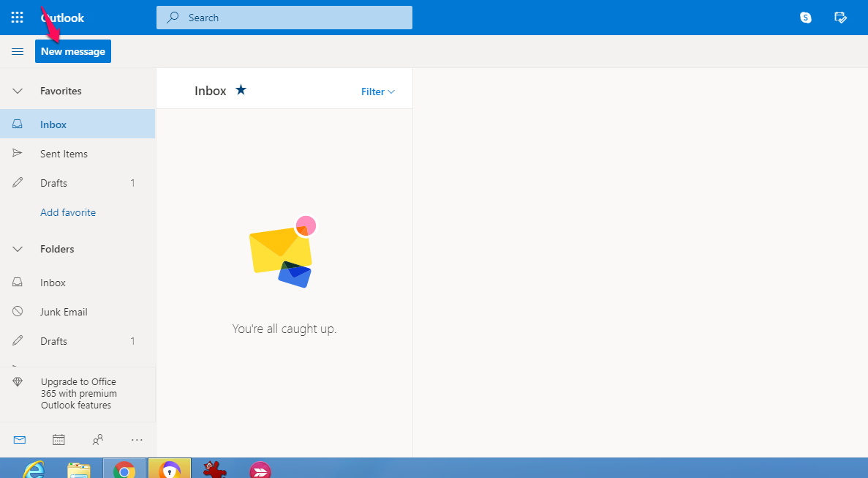Open more modules ellipsis menu

137,440
